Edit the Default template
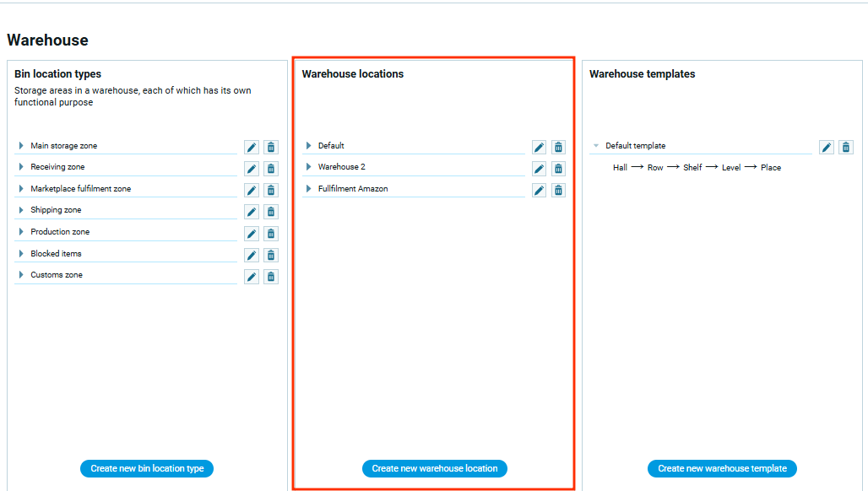868x491 pixels. [x=827, y=147]
